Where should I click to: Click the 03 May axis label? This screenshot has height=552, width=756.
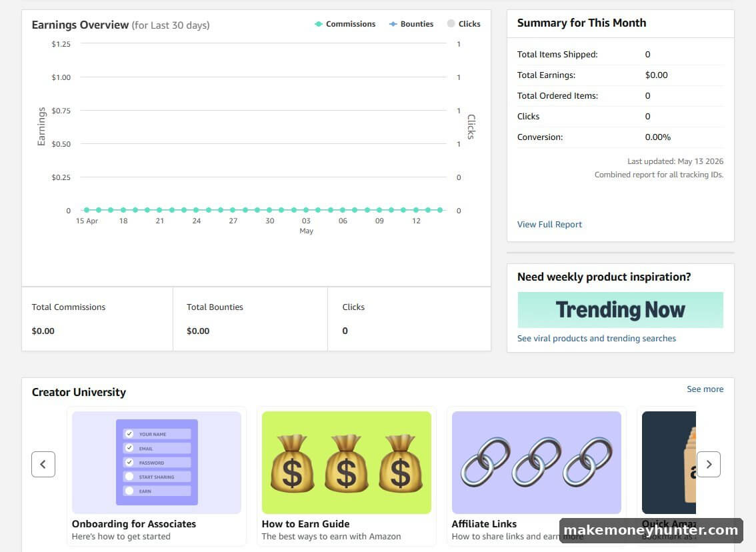[306, 225]
